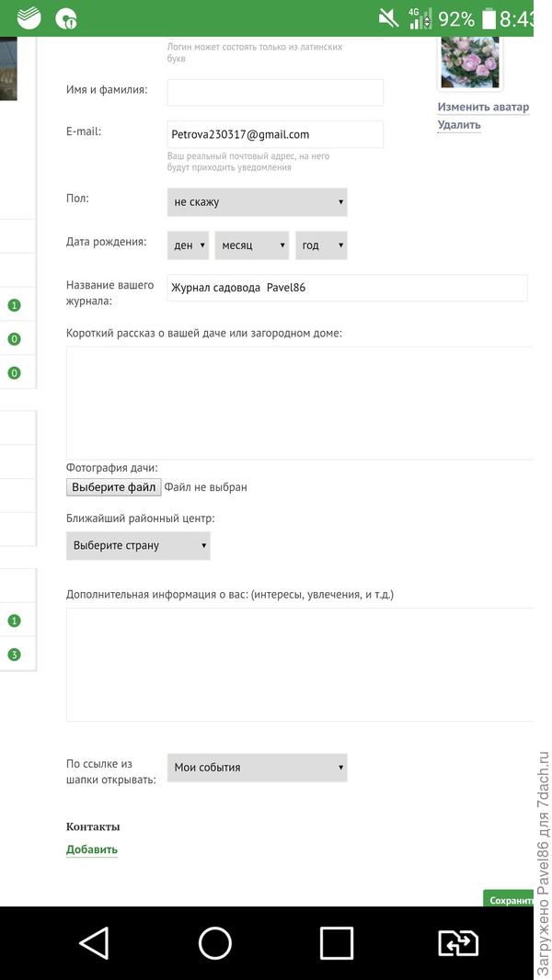Click the 'Добавить' contacts link
552x980 pixels.
coord(92,849)
